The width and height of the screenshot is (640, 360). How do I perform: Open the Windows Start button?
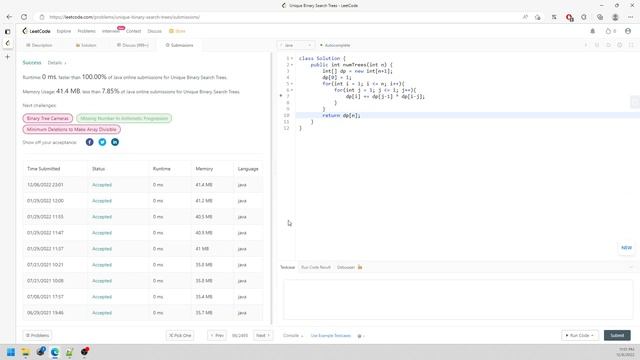click(11, 352)
